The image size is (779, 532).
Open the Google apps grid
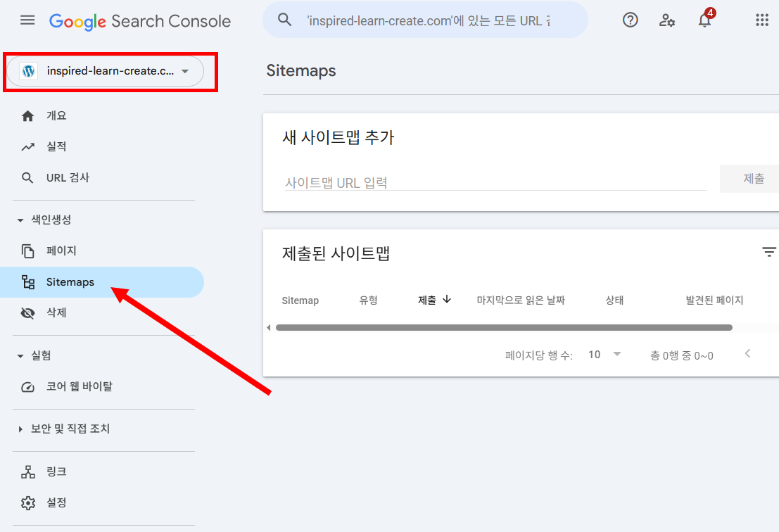click(762, 20)
